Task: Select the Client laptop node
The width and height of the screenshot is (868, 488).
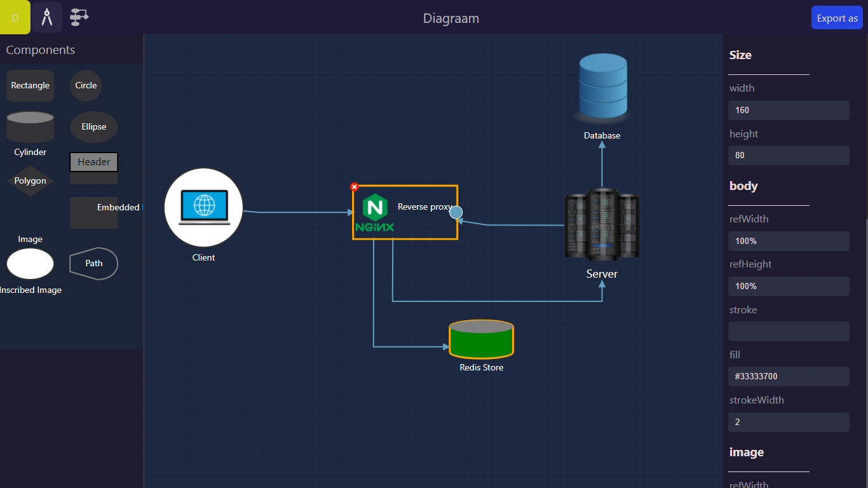Action: (203, 207)
